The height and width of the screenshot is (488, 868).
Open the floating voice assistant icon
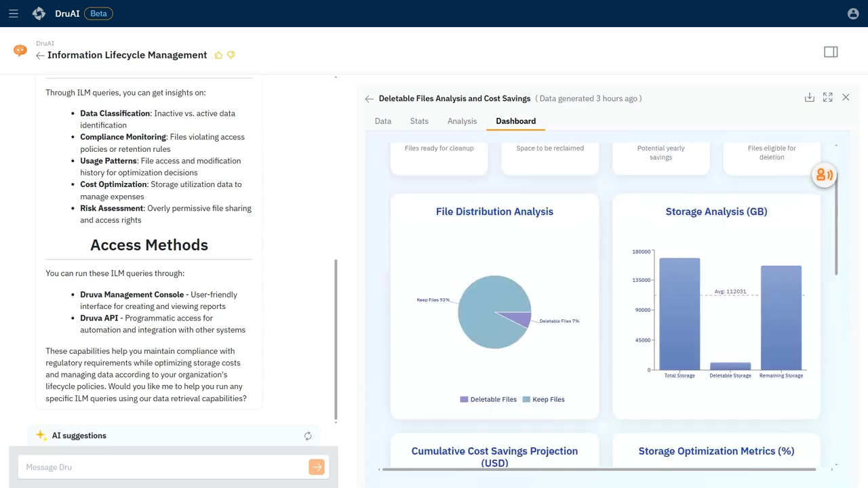pos(824,175)
